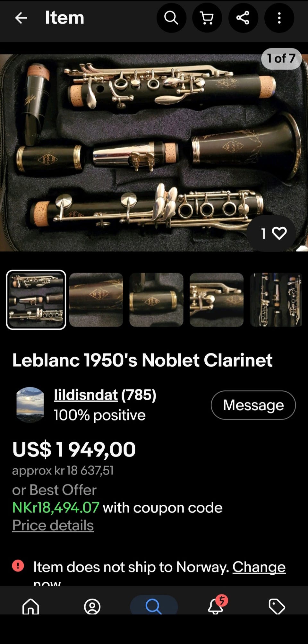Select the second thumbnail of bell logo
The image size is (308, 644).
[x=96, y=300]
